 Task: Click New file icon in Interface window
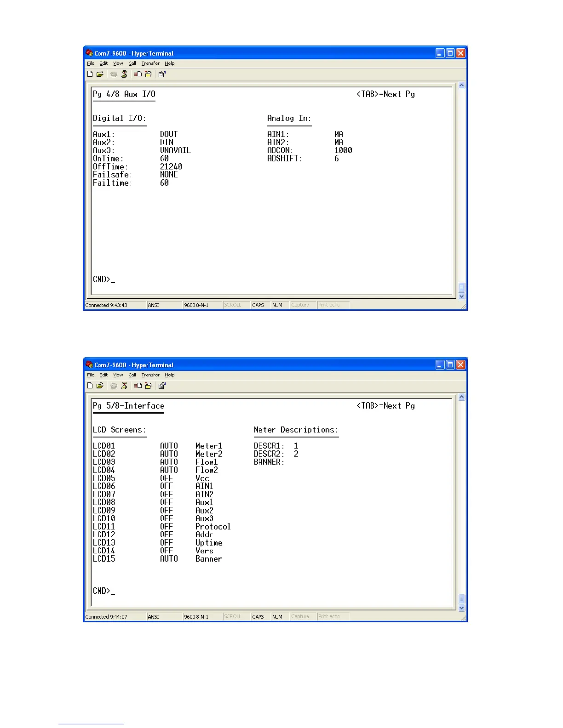90,386
